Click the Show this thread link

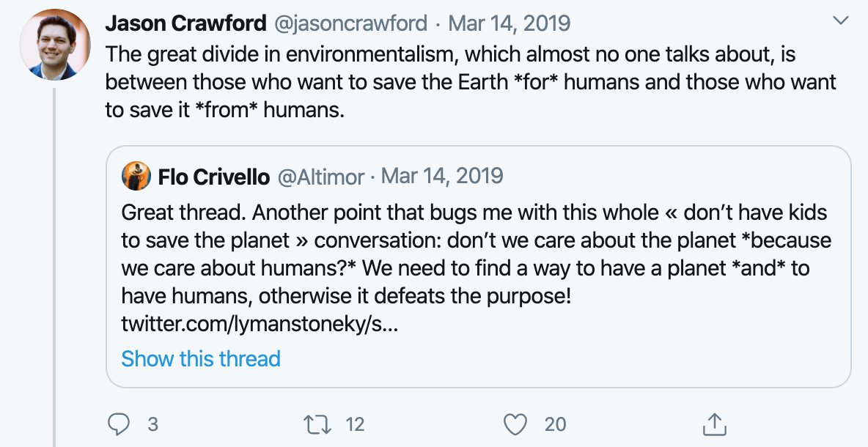pyautogui.click(x=201, y=358)
